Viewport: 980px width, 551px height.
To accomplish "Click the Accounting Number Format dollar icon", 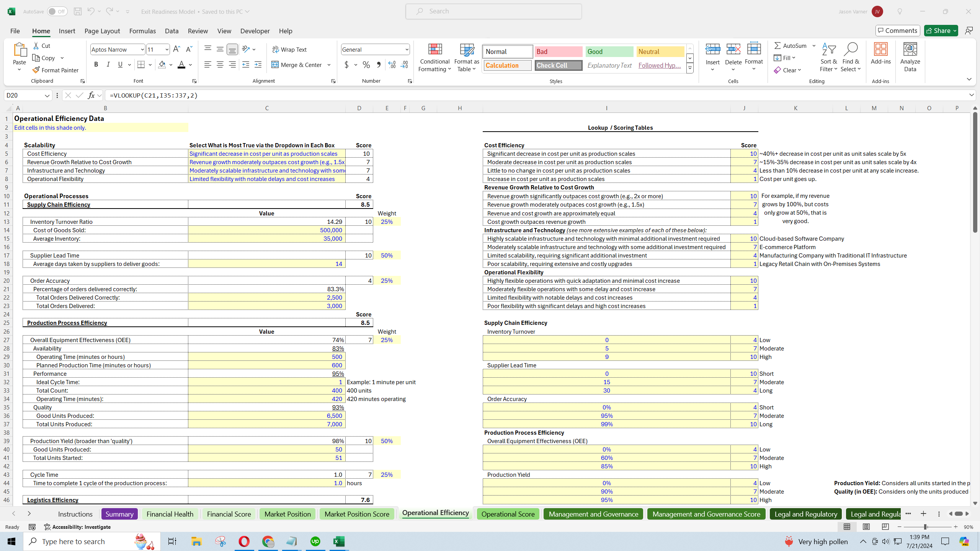I will coord(346,65).
